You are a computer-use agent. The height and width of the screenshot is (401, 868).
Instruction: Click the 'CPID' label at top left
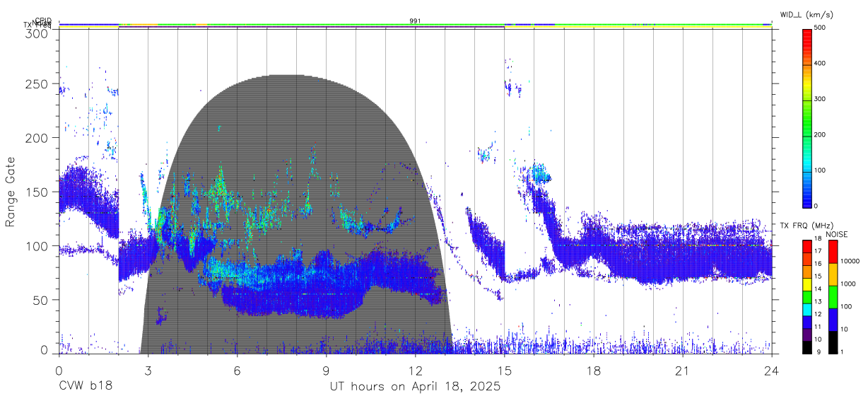point(43,21)
